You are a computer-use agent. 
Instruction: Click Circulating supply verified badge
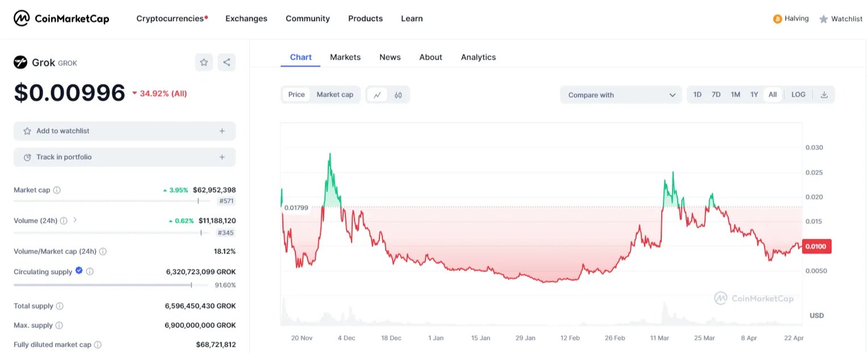click(79, 271)
